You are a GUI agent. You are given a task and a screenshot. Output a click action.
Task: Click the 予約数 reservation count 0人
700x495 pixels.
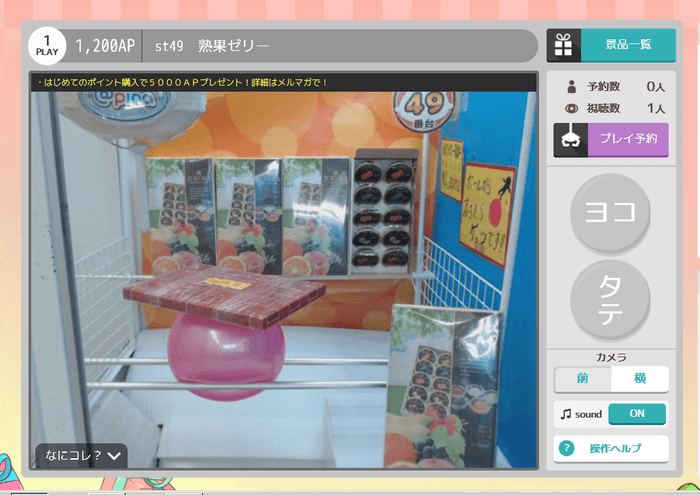[655, 86]
